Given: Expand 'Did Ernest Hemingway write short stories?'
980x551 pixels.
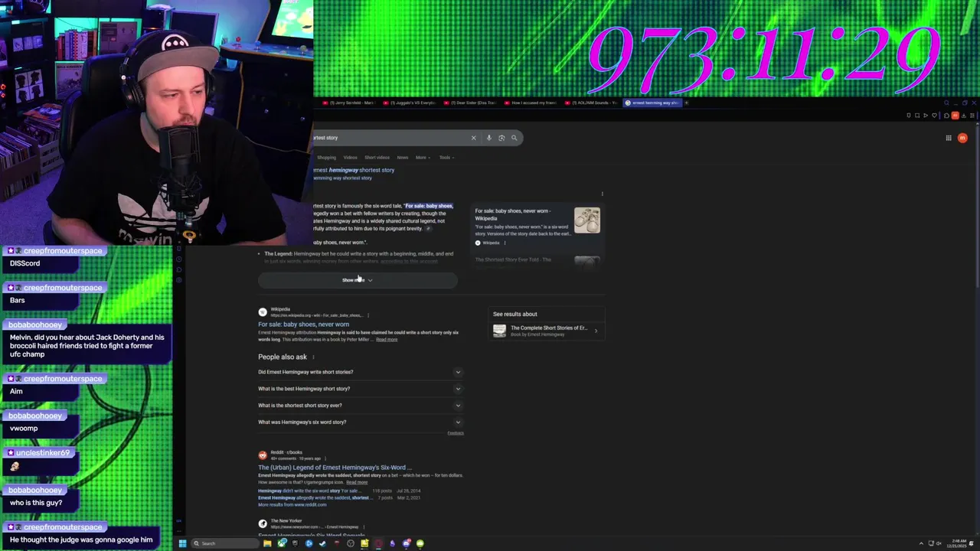Looking at the screenshot, I should [x=360, y=372].
